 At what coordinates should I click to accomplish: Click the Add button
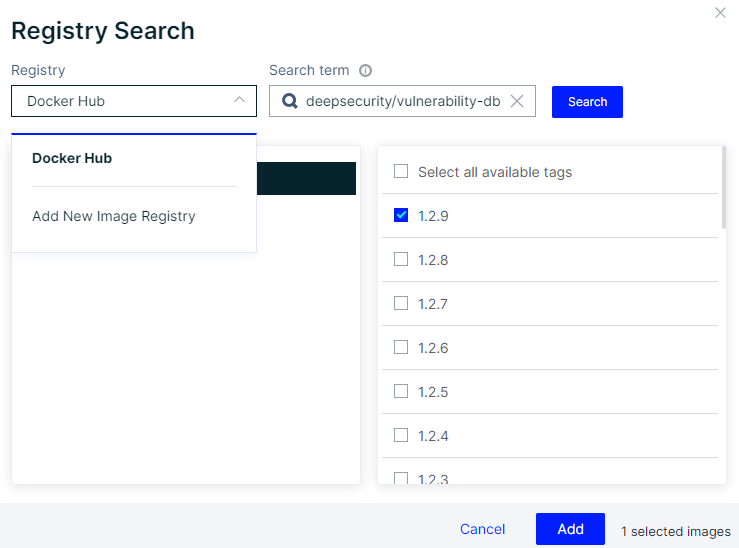[570, 529]
